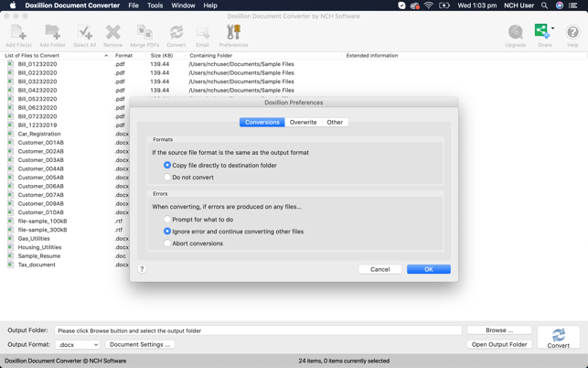Screen dimensions: 588x368
Task: Switch to the Conversions tab
Action: 262,122
